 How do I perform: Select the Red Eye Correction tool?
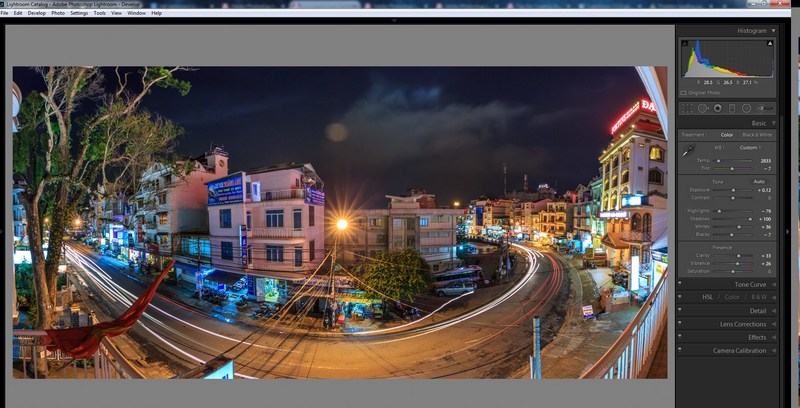(x=717, y=108)
